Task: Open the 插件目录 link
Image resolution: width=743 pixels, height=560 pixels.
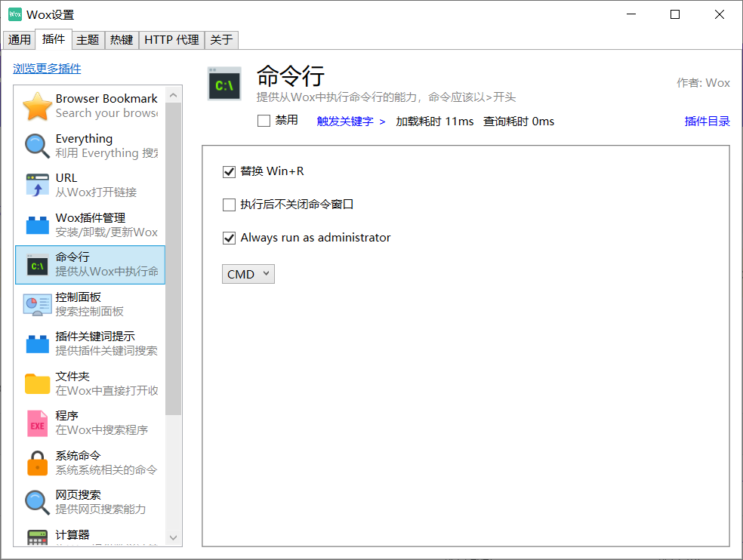Action: 707,121
